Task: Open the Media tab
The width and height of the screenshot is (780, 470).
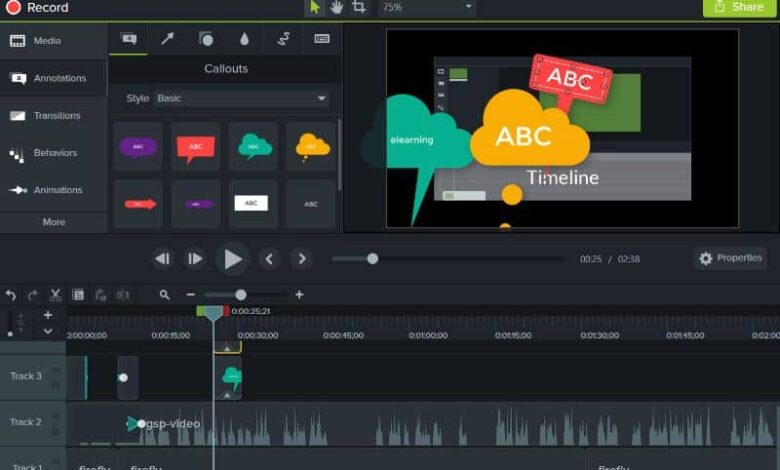Action: (x=53, y=41)
